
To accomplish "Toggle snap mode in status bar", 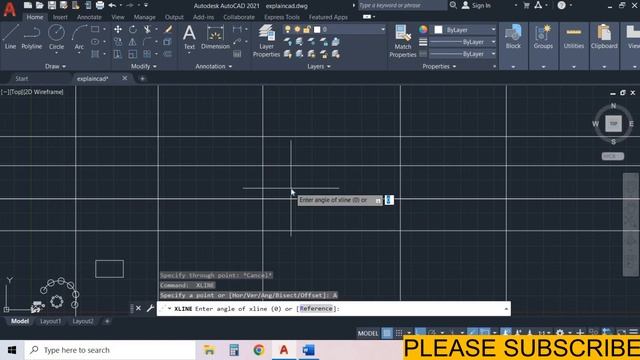I will click(x=399, y=333).
